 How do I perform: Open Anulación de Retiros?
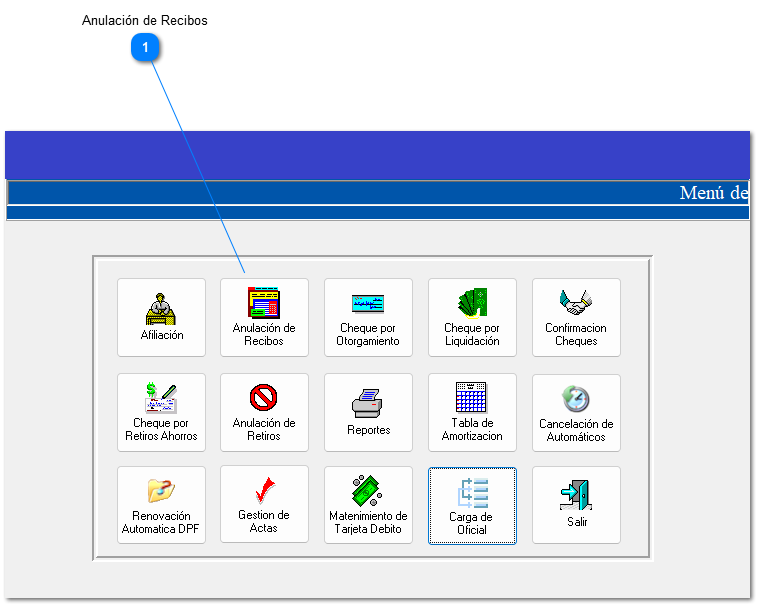[x=264, y=412]
